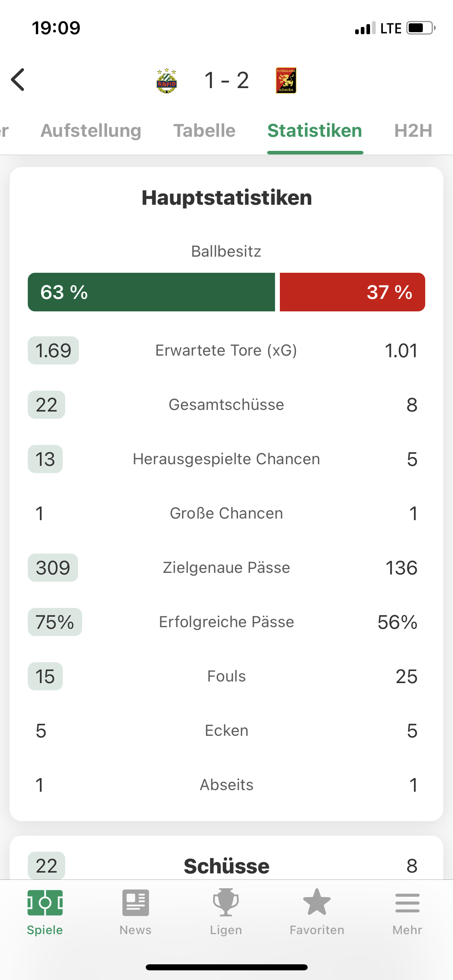Switch to the Tabelle tab
Viewport: 453px width, 980px height.
(x=205, y=131)
